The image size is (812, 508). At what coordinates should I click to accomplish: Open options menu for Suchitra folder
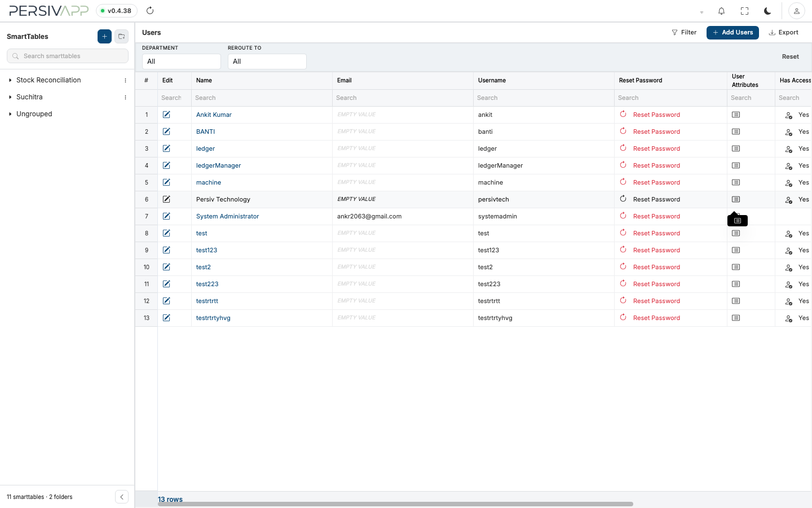point(125,97)
